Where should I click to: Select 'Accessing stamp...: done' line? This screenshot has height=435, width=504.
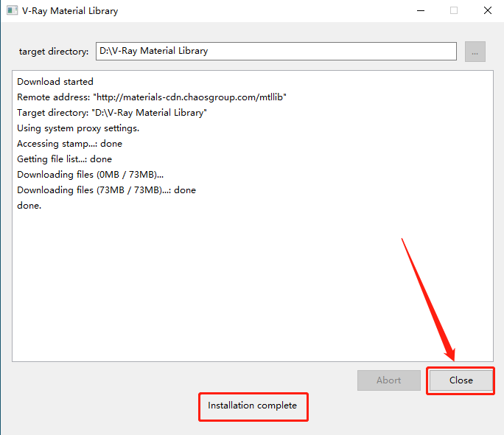pos(69,144)
